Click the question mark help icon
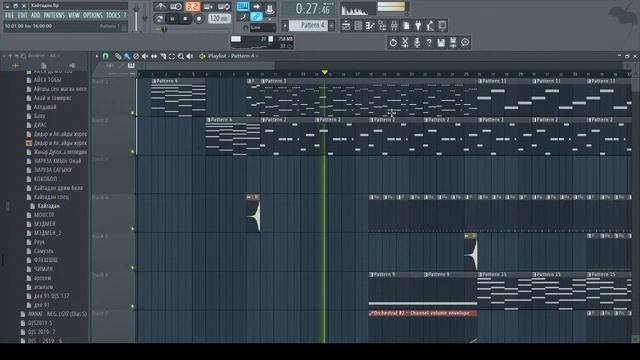 pos(429,42)
